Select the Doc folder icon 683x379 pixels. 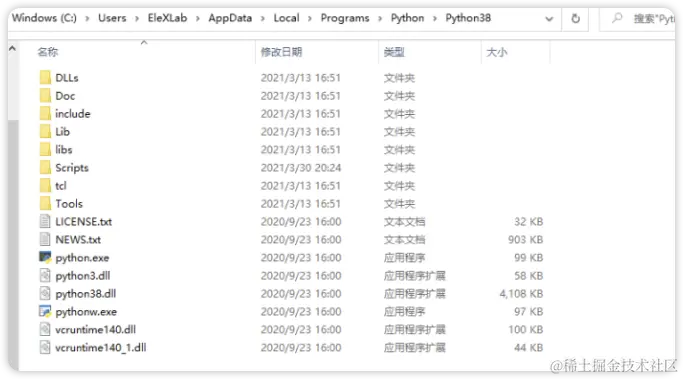(45, 95)
